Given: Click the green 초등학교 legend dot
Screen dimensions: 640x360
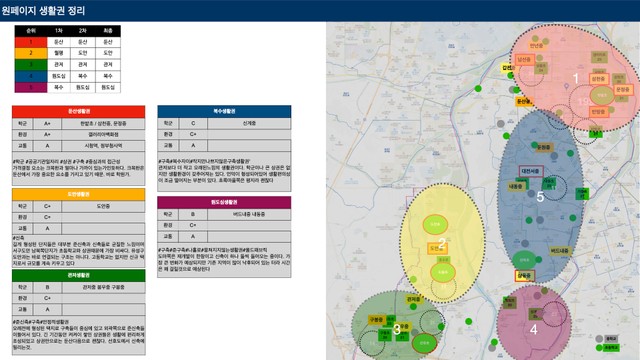Looking at the screenshot, I should point(599,348).
